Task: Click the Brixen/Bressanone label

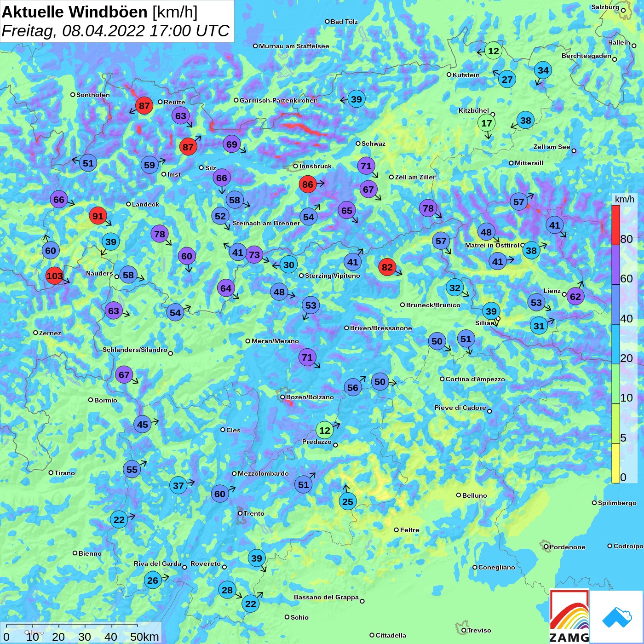Action: click(381, 328)
